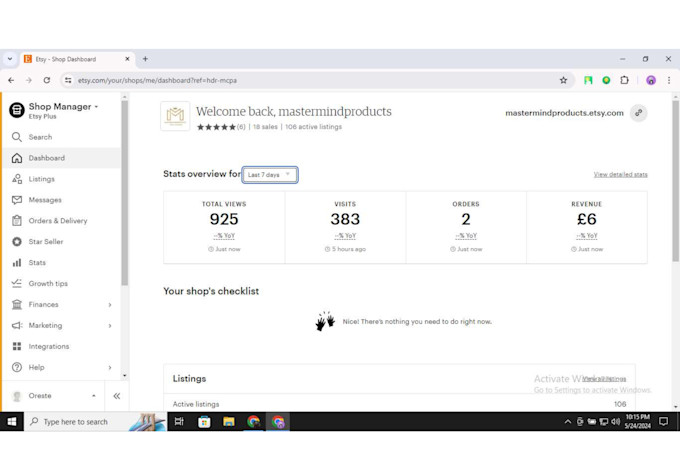
Task: Click the five-star rating
Action: [x=216, y=127]
